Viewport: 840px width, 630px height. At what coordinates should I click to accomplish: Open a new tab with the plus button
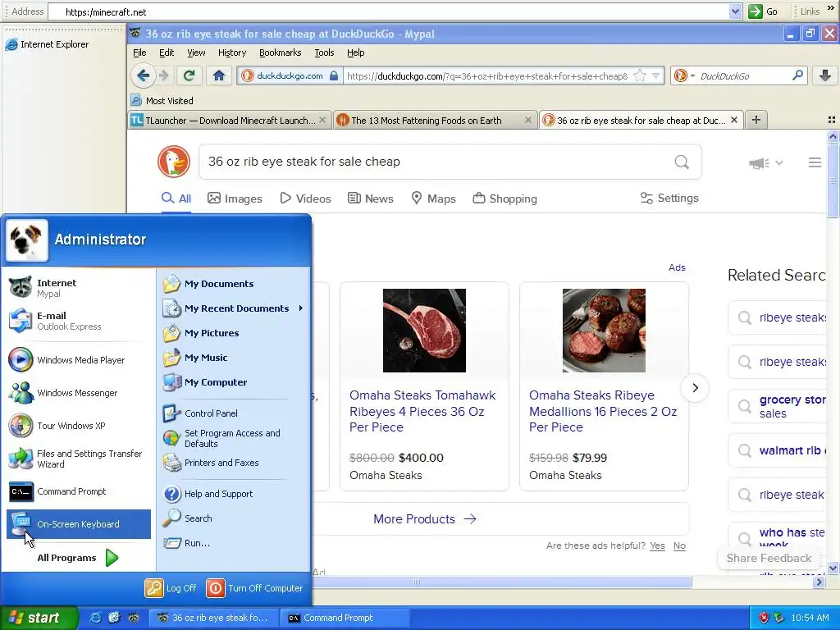pos(756,120)
